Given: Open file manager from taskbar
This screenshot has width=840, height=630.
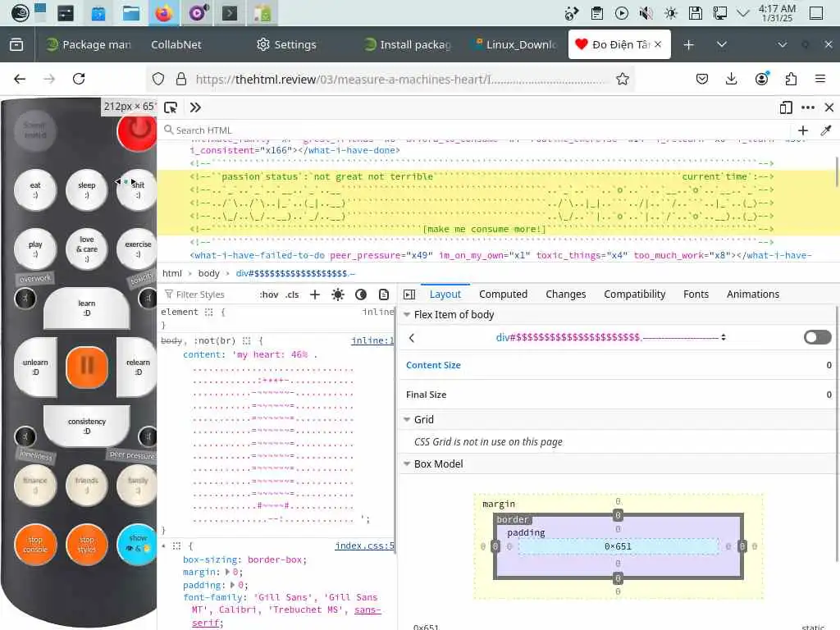Looking at the screenshot, I should (x=130, y=13).
